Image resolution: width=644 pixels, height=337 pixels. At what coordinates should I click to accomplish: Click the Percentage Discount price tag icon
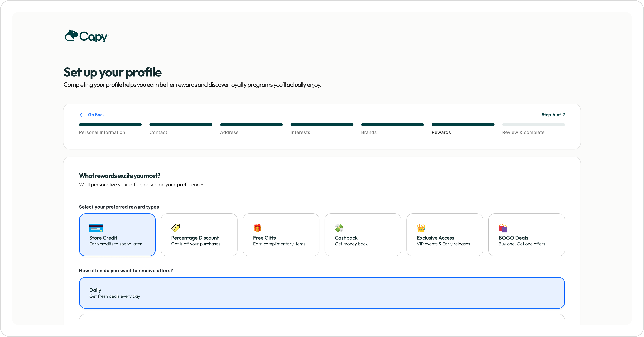tap(176, 228)
